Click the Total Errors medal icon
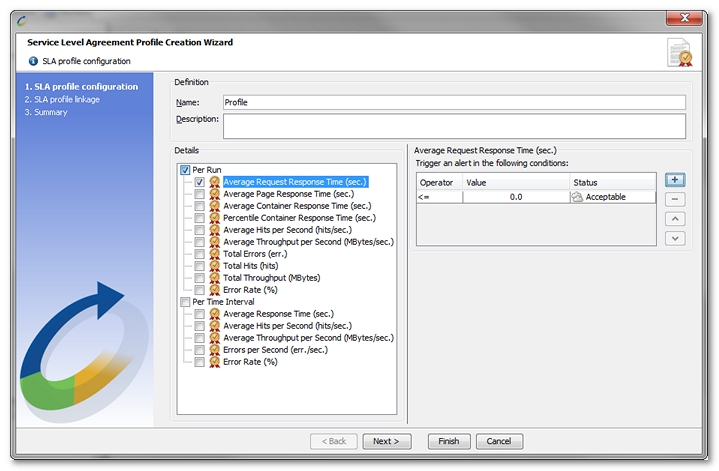This screenshot has height=471, width=719. pyautogui.click(x=215, y=254)
